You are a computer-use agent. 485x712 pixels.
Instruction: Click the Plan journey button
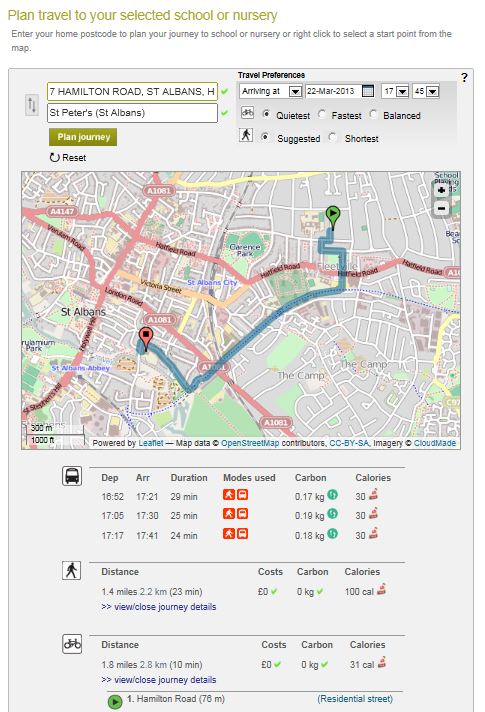coord(83,137)
